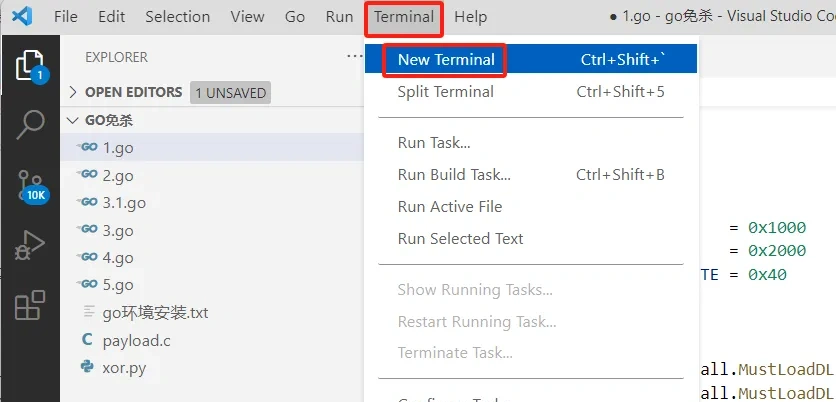Click the Go file icon beside 2.go
This screenshot has width=836, height=402.
point(88,174)
